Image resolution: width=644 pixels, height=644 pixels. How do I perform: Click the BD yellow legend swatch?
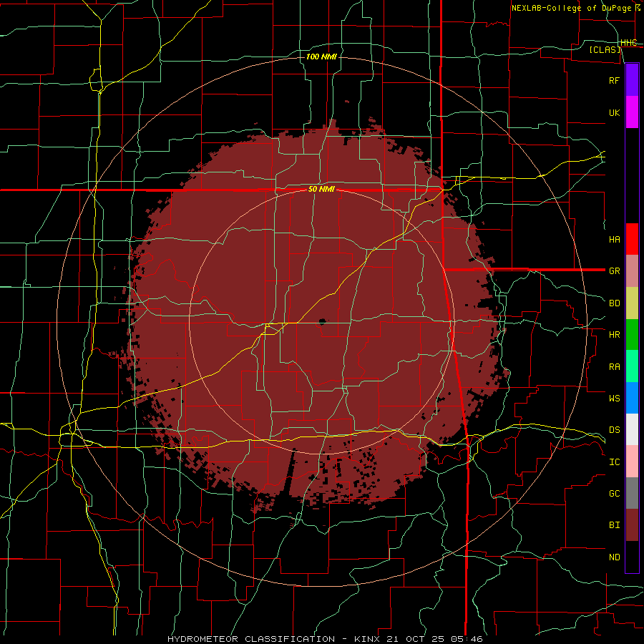632,303
